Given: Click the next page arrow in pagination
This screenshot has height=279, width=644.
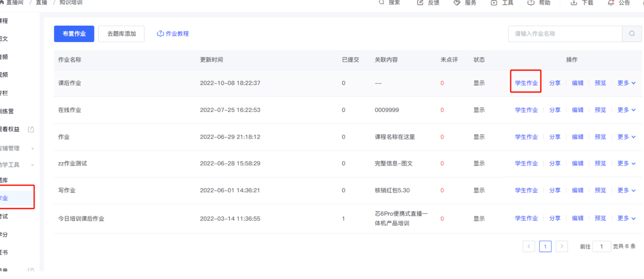Looking at the screenshot, I should pyautogui.click(x=562, y=246).
